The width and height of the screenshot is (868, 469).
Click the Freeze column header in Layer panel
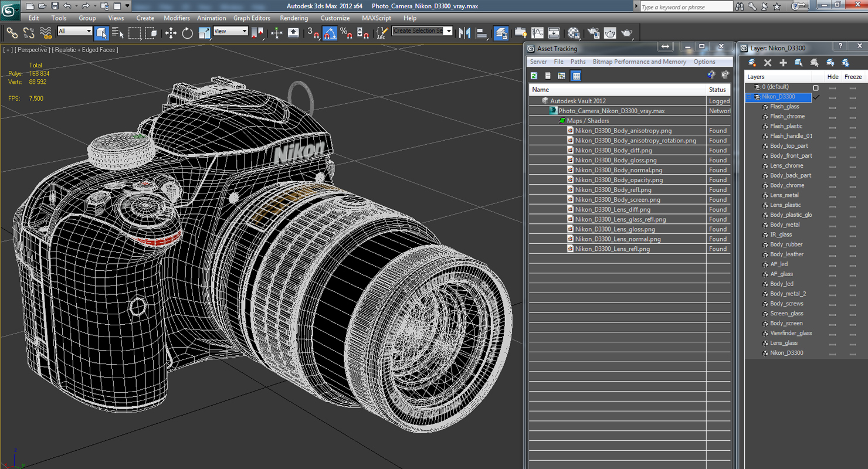[853, 77]
